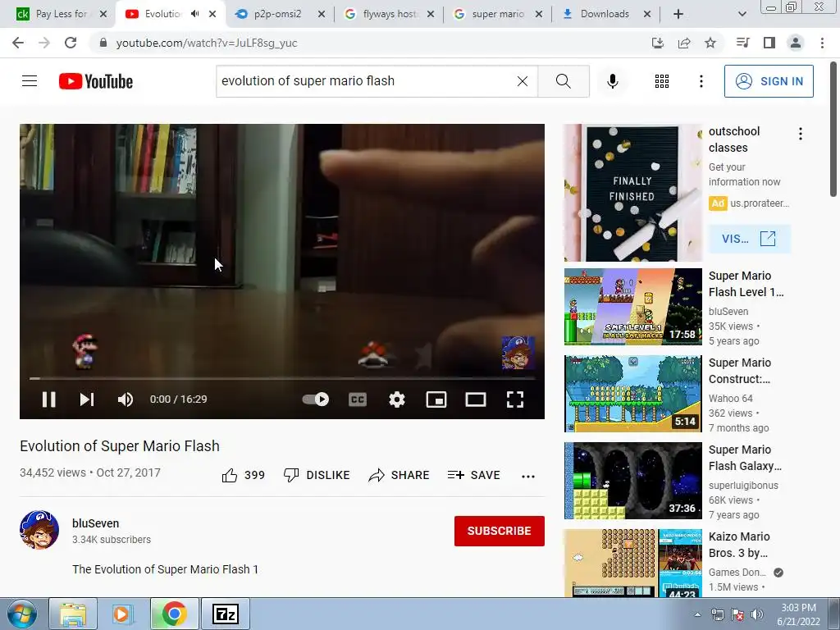The width and height of the screenshot is (840, 630).
Task: Click the bluSeven channel name
Action: coord(95,523)
